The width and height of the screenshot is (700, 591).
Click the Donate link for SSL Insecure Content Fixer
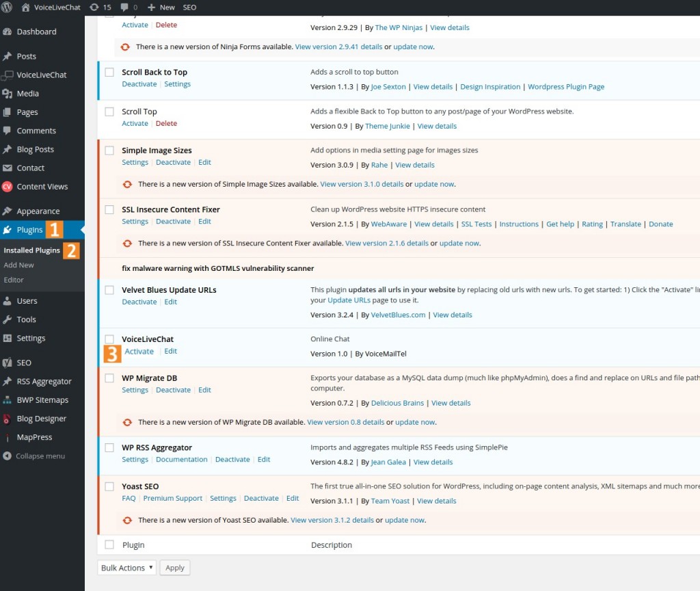(x=661, y=224)
